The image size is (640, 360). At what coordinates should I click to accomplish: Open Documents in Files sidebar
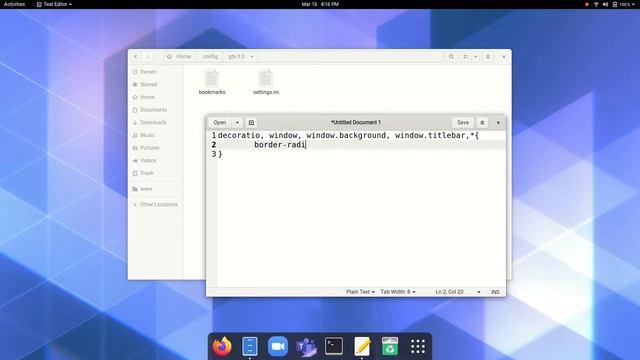[156, 110]
